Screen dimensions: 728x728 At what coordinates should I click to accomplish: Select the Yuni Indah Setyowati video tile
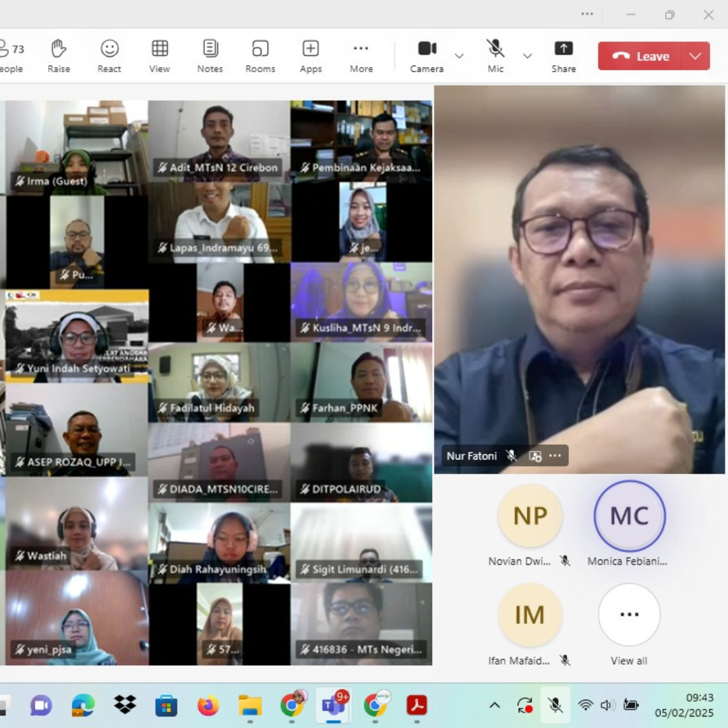(77, 336)
